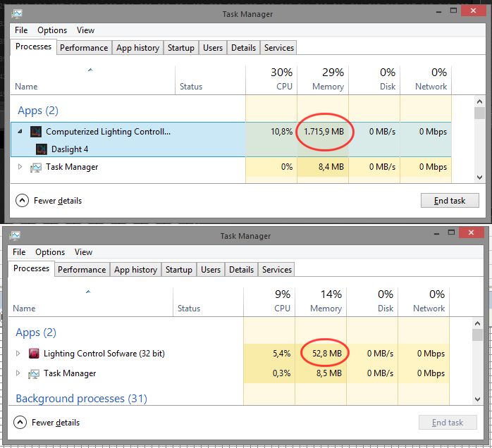Click the 8,5 MB memory value
This screenshot has width=492, height=448.
[x=329, y=373]
